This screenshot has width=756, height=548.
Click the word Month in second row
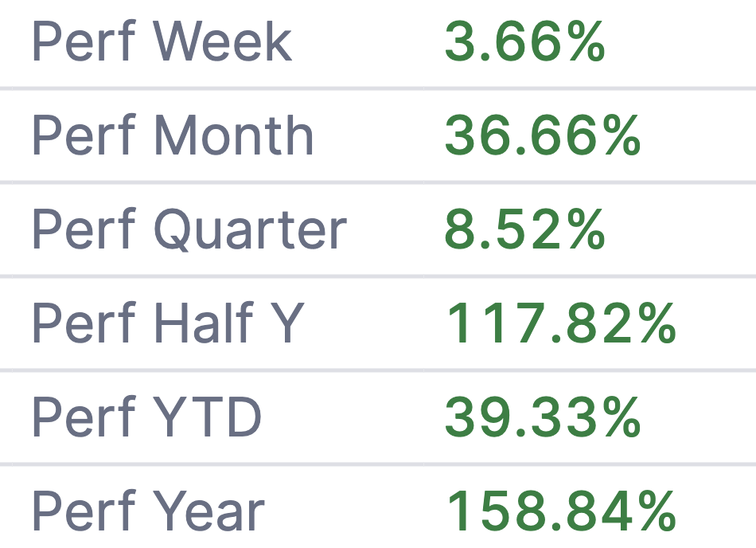pyautogui.click(x=234, y=135)
